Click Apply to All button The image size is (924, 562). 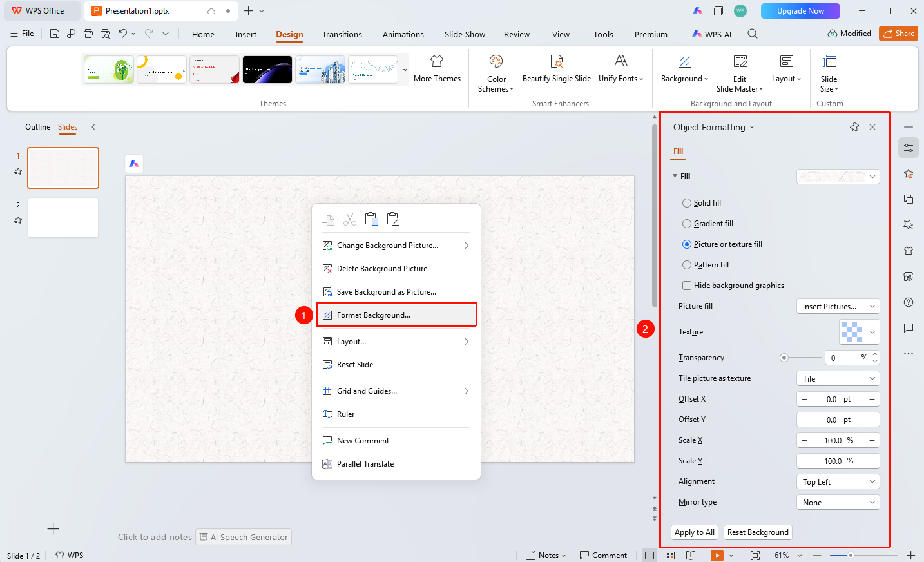695,532
